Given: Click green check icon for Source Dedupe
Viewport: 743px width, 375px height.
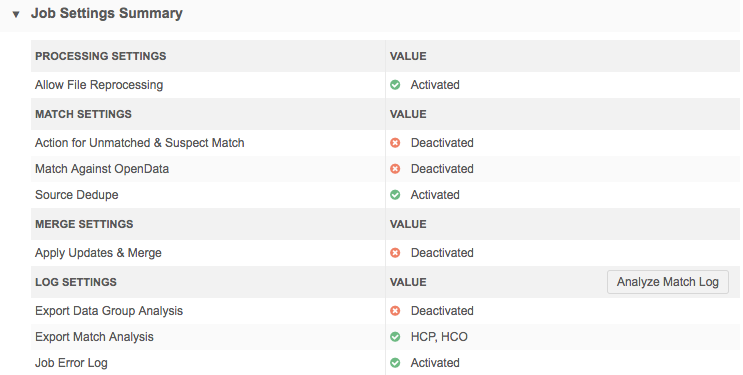Looking at the screenshot, I should tap(395, 195).
